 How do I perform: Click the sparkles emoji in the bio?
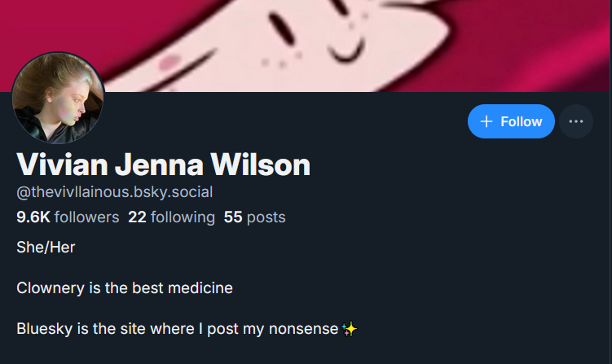click(350, 329)
